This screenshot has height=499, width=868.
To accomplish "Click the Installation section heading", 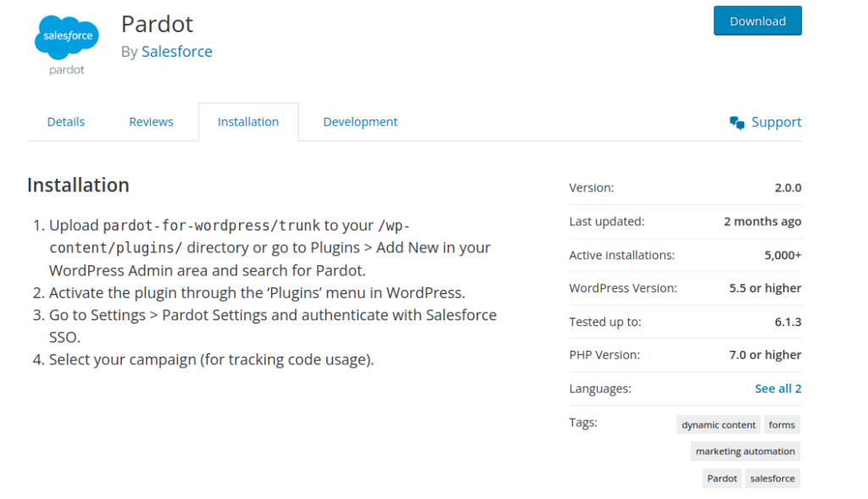I will click(x=78, y=185).
